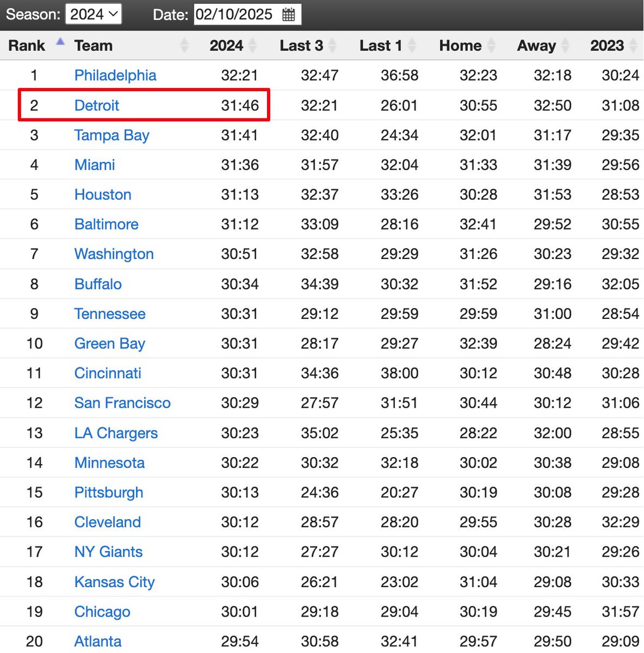This screenshot has width=644, height=653.
Task: Open the Minnesota team link
Action: (x=109, y=463)
